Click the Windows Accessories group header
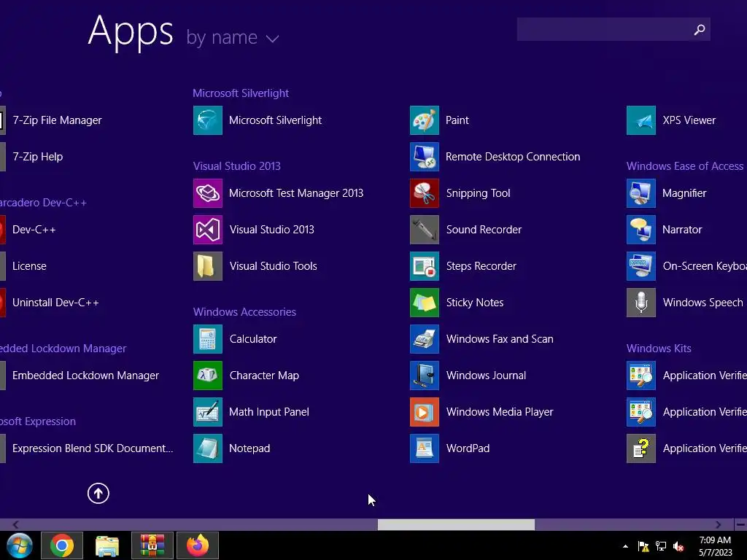The width and height of the screenshot is (747, 560). click(x=244, y=312)
